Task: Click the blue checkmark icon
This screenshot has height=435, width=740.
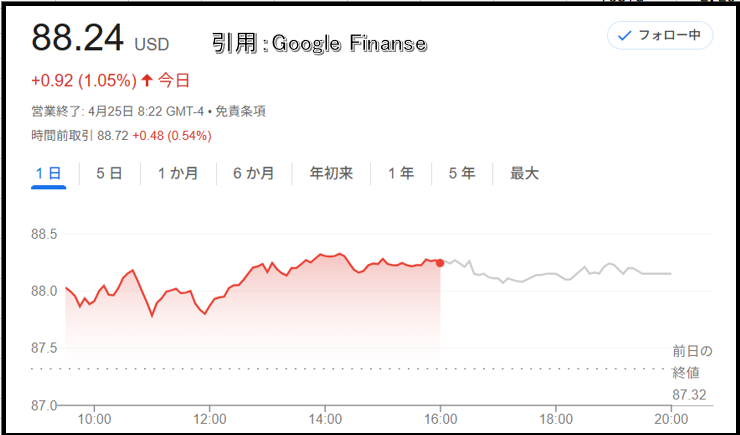Action: tap(624, 36)
